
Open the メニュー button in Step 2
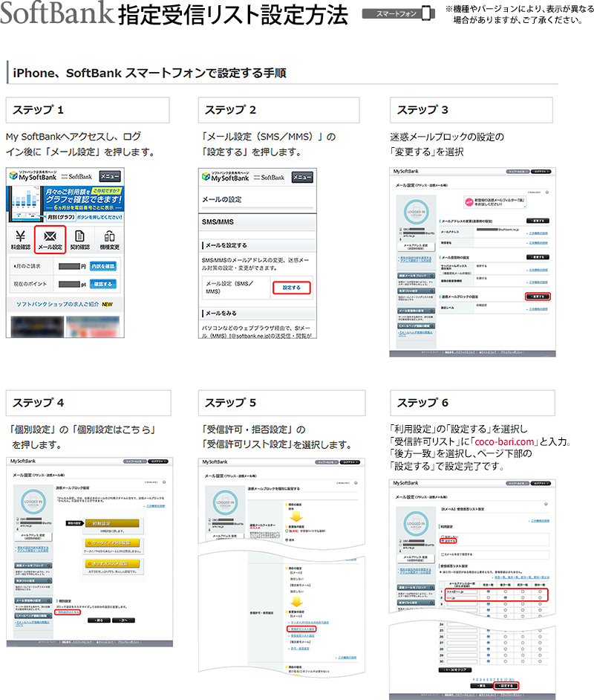coord(302,178)
